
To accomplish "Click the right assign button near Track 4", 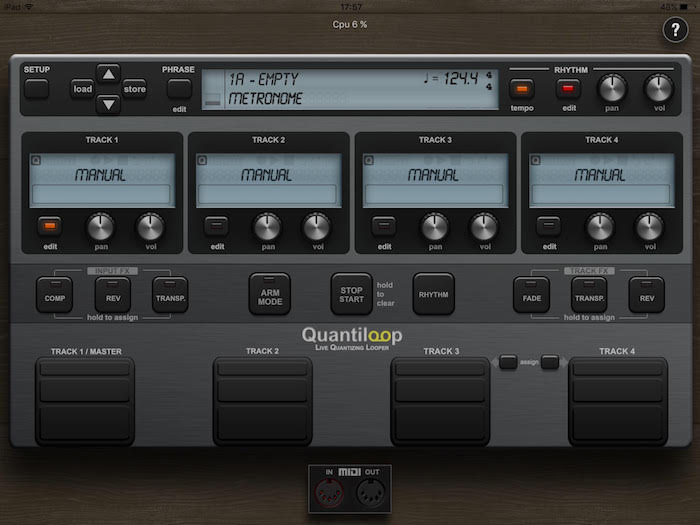I will coord(550,362).
